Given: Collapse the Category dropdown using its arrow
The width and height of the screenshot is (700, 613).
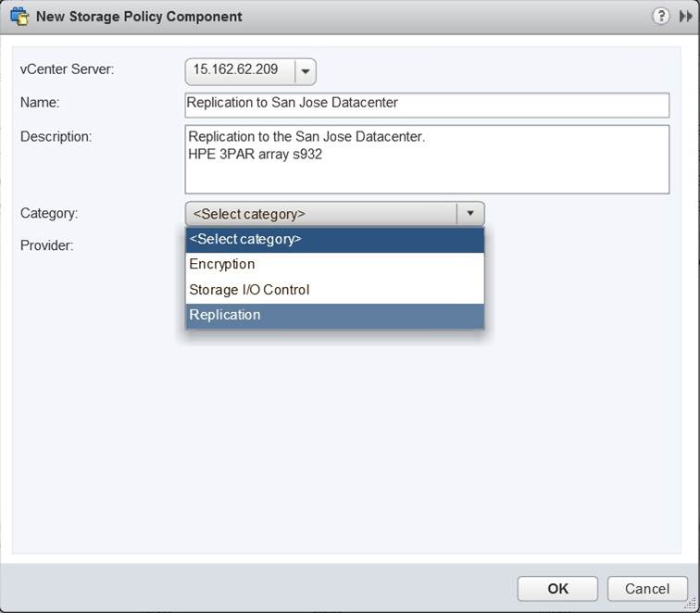Looking at the screenshot, I should pos(470,214).
